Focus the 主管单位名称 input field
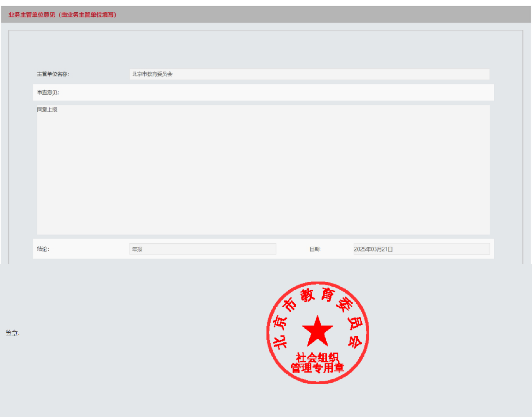The image size is (532, 417). click(309, 74)
